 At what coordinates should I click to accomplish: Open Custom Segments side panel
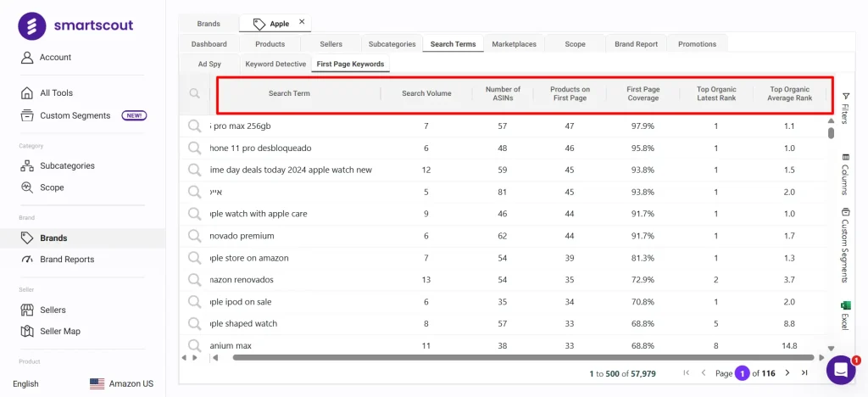[x=845, y=245]
